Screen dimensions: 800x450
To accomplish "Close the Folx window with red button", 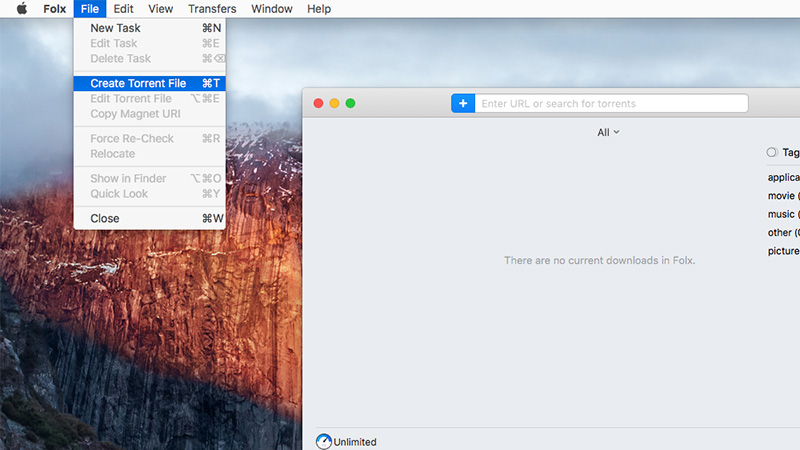I will 318,103.
